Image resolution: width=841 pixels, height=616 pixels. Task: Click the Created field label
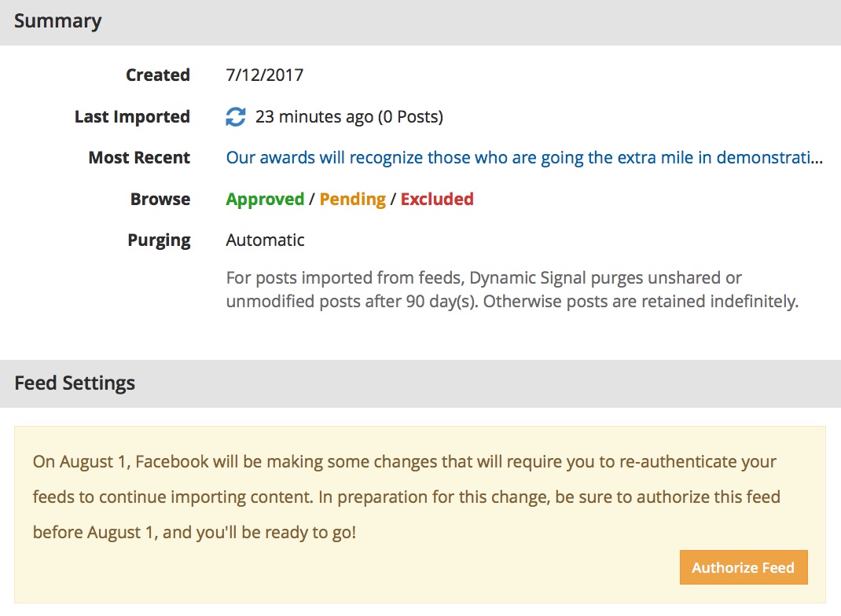[158, 75]
